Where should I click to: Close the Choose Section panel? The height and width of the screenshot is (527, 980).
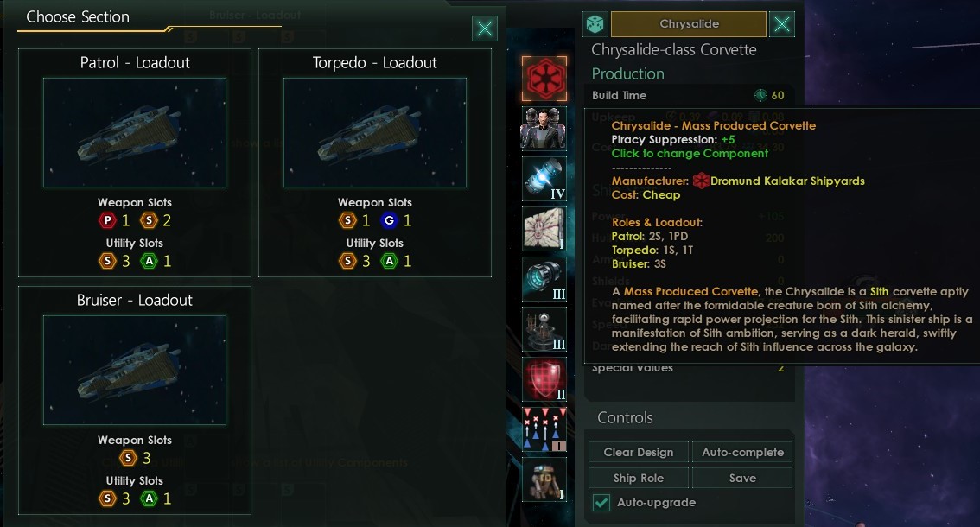pos(484,29)
